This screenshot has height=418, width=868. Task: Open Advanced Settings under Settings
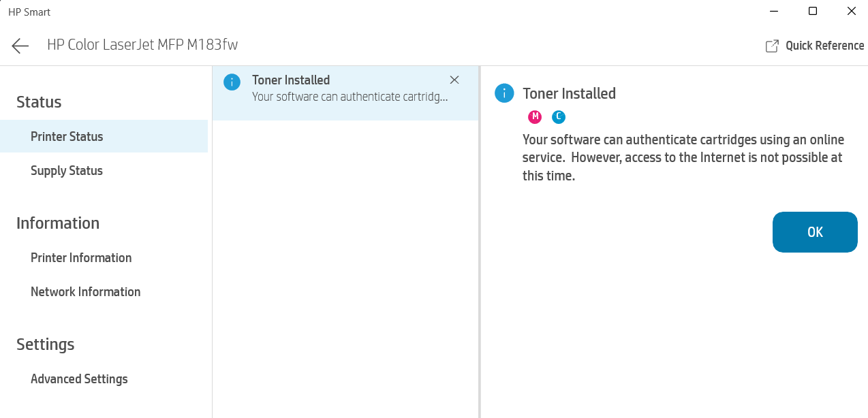(79, 379)
